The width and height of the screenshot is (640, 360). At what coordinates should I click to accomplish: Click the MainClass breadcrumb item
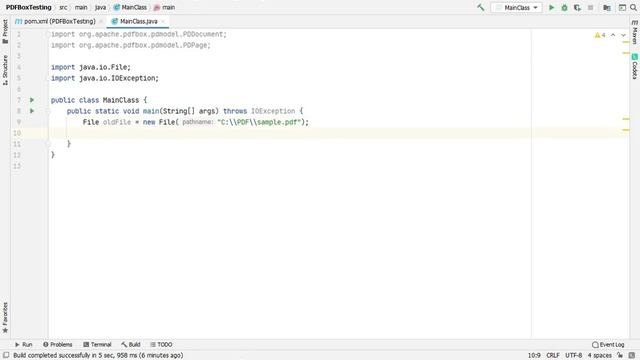pyautogui.click(x=130, y=7)
